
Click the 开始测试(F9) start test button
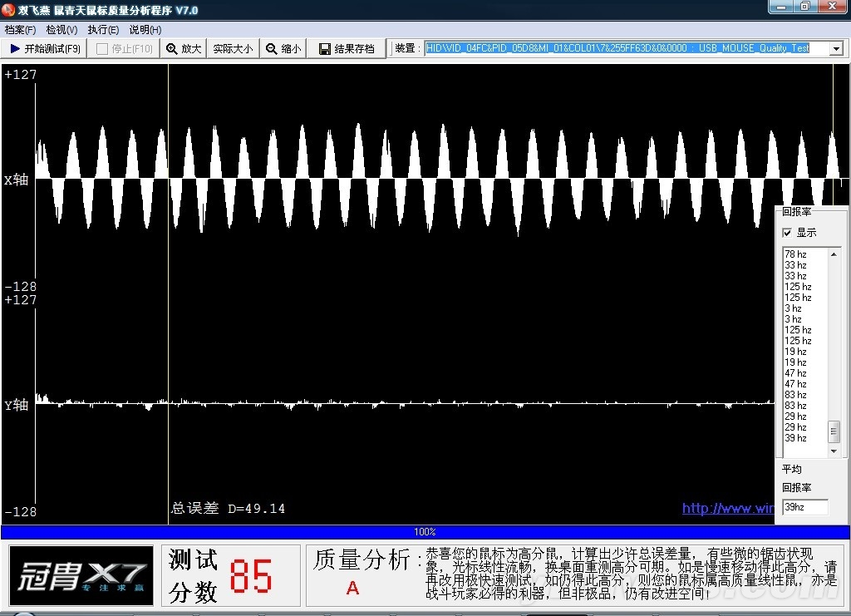coord(45,49)
